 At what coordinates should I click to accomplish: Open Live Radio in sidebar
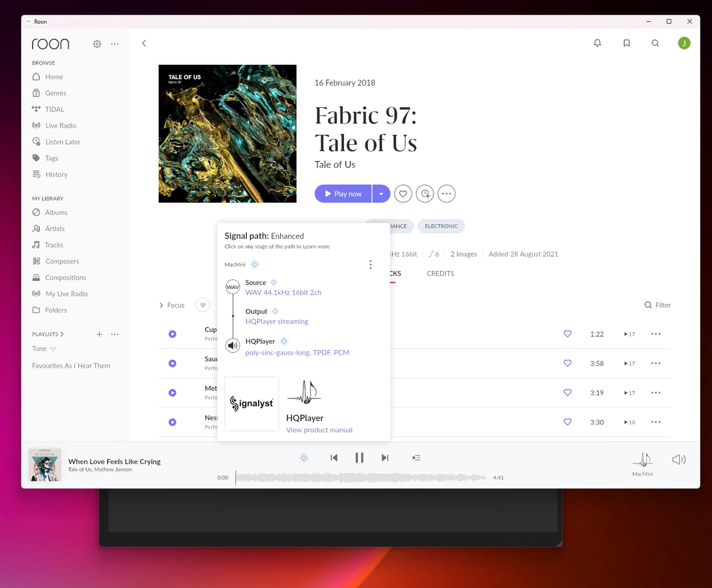[x=60, y=126]
